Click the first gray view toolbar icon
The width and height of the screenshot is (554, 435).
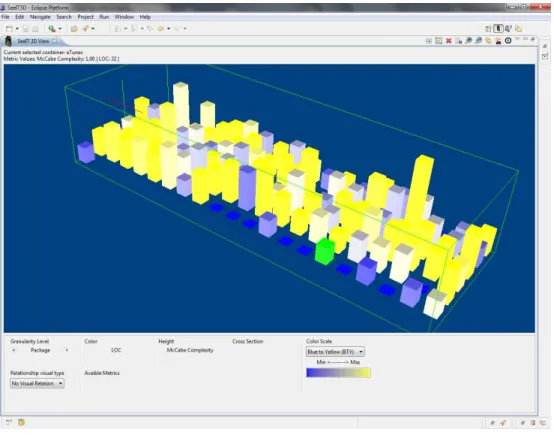(x=429, y=41)
